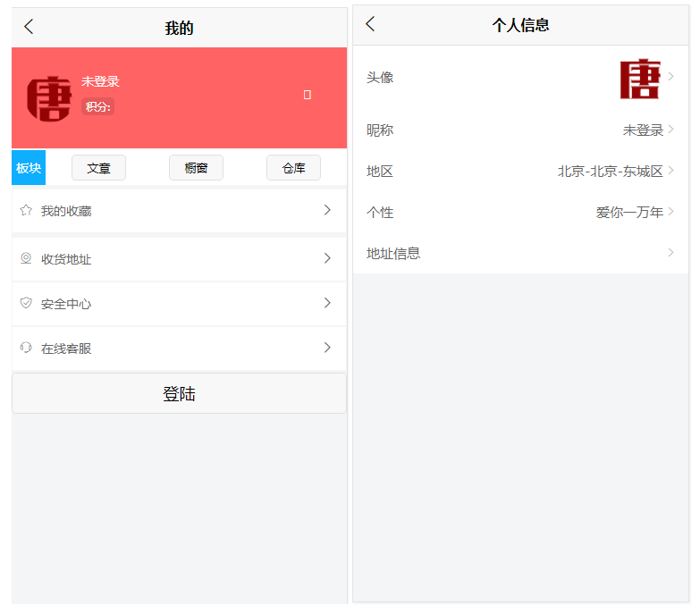Open the 在线客服 chevron arrow
700x605 pixels.
(x=327, y=348)
